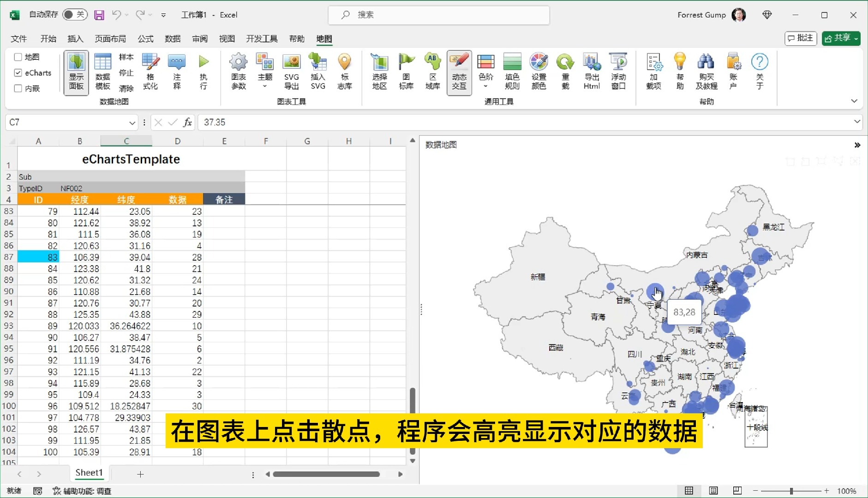The width and height of the screenshot is (868, 498).
Task: Click the 注释 annotation icon
Action: pos(177,72)
